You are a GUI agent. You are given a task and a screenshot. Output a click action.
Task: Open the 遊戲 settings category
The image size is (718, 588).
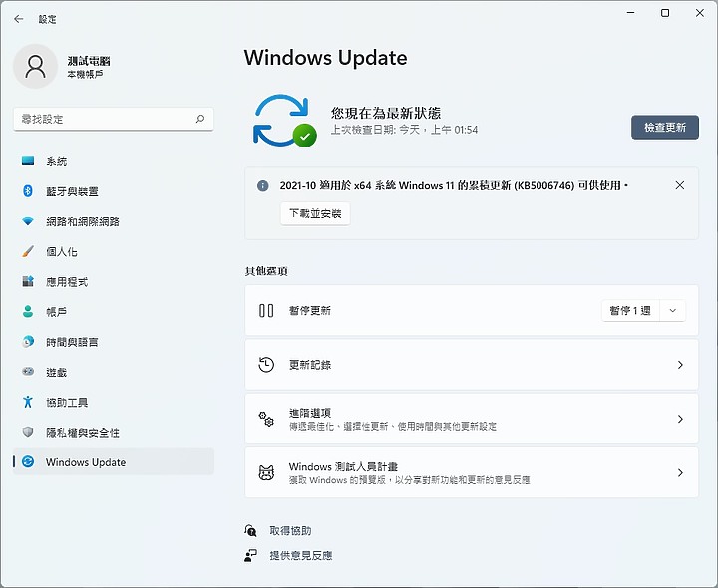[114, 372]
